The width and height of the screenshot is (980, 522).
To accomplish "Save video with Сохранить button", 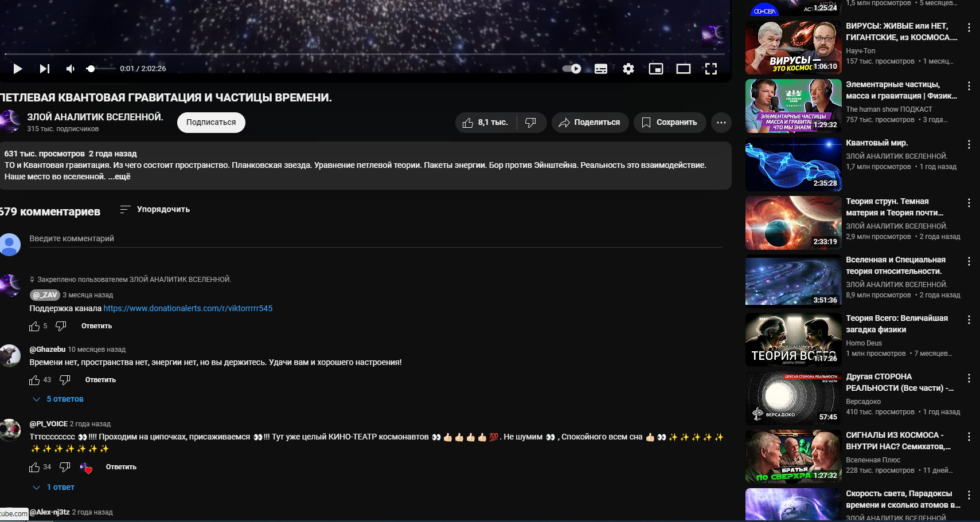I will click(670, 123).
